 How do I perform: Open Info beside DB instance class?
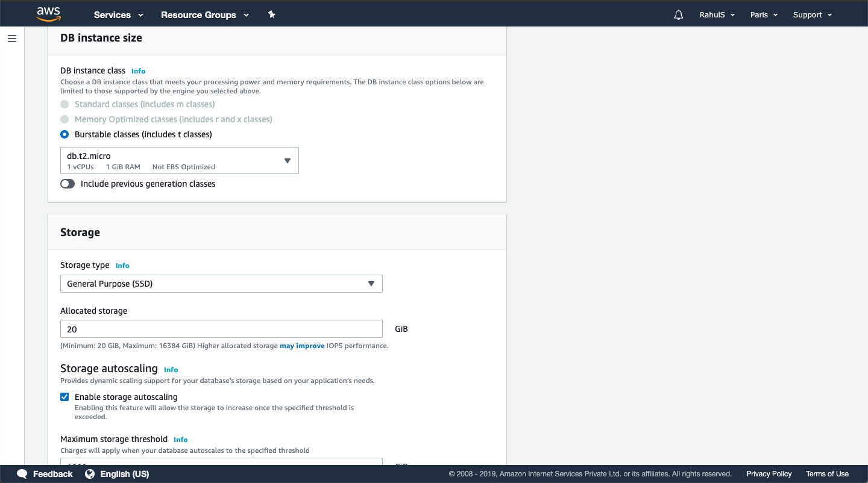point(138,71)
